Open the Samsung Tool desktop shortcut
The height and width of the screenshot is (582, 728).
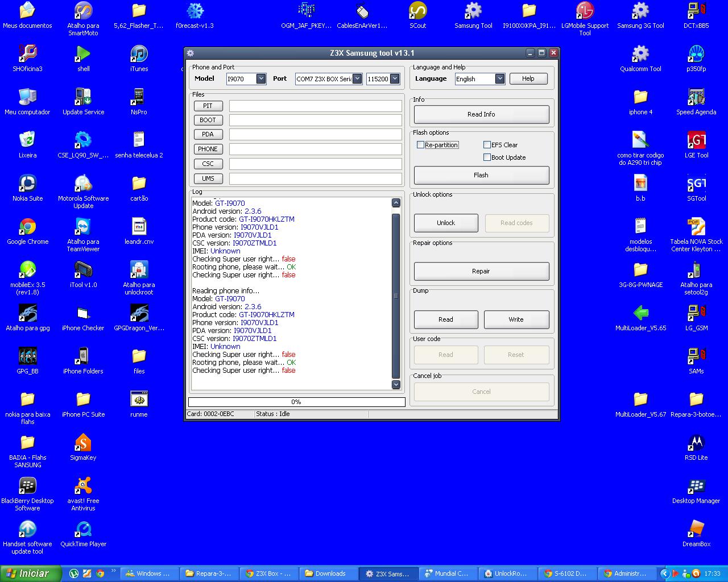[x=473, y=15]
